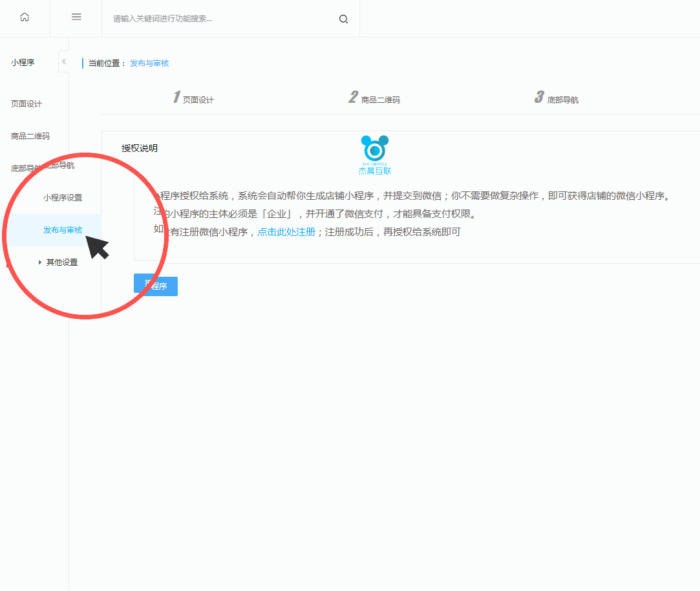This screenshot has width=700, height=591.
Task: Click the step 3 底部导航 indicator
Action: (557, 98)
